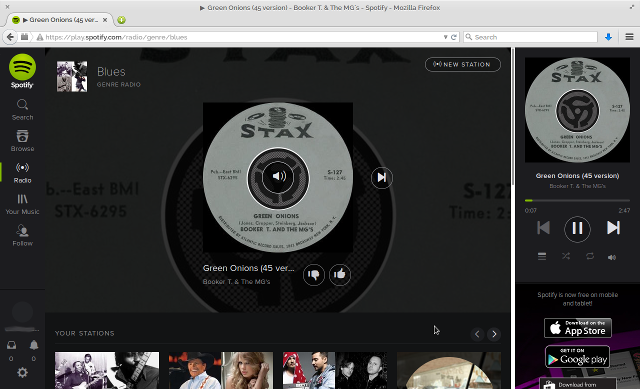Open the track title in the player panel

pos(577,176)
